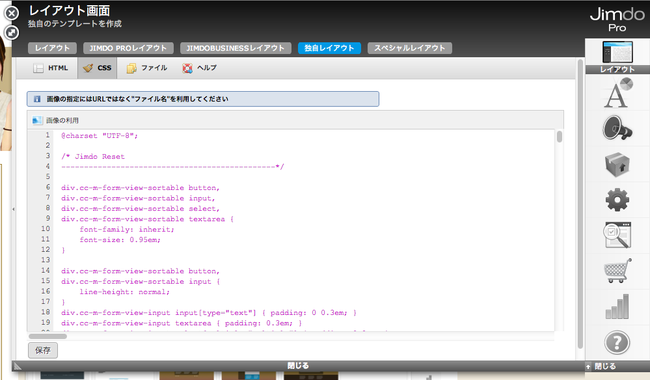Open the スペシャルレイアウト tab

point(410,48)
